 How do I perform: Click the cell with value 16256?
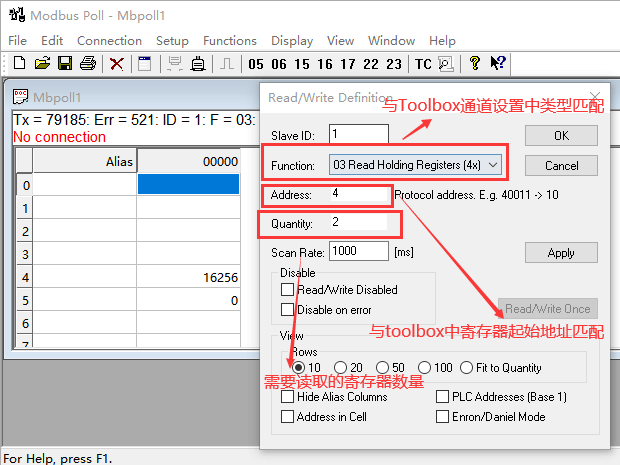coord(188,277)
